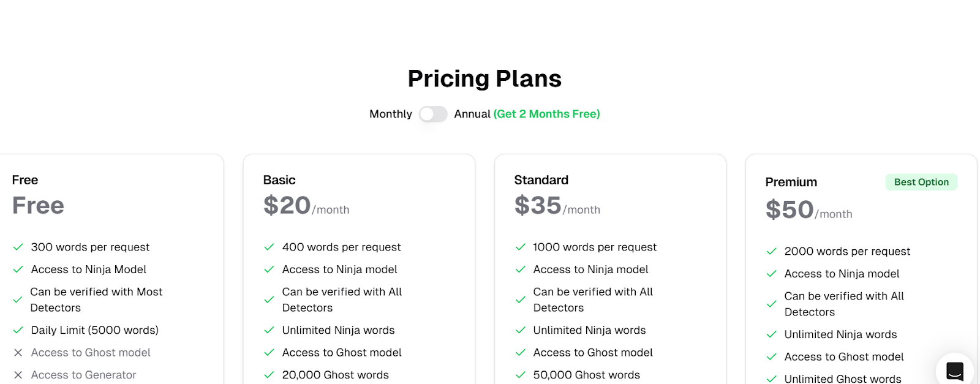Image resolution: width=980 pixels, height=384 pixels.
Task: Select the Annual billing label
Action: click(472, 114)
